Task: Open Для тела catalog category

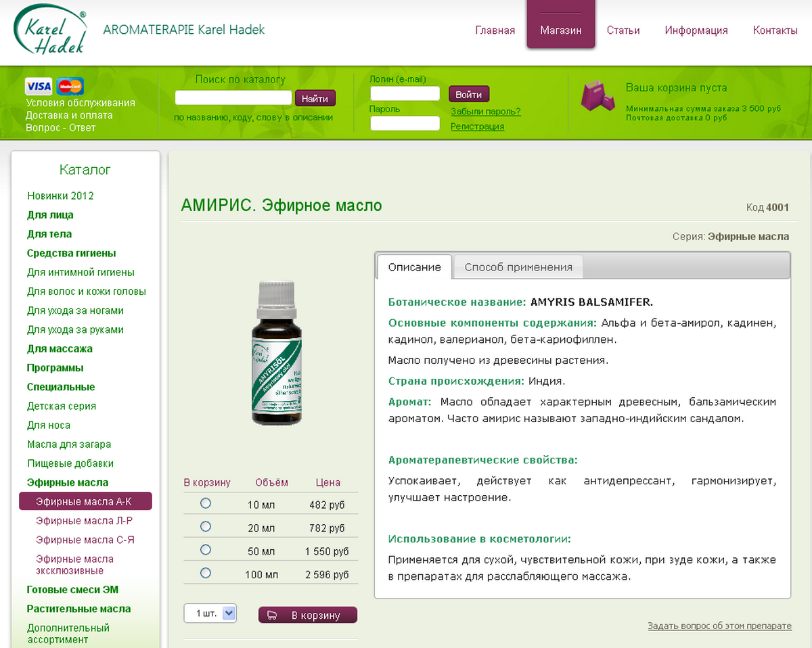Action: tap(49, 233)
